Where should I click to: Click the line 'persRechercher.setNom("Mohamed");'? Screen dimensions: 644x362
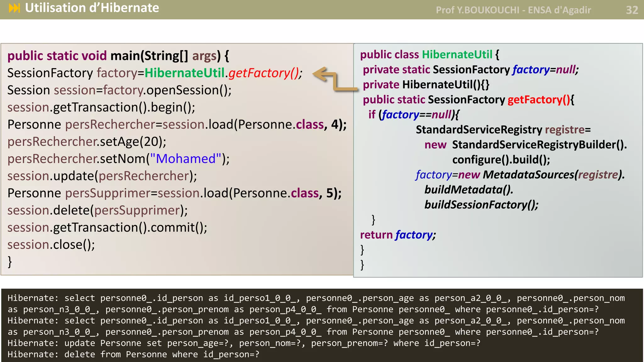pos(119,159)
